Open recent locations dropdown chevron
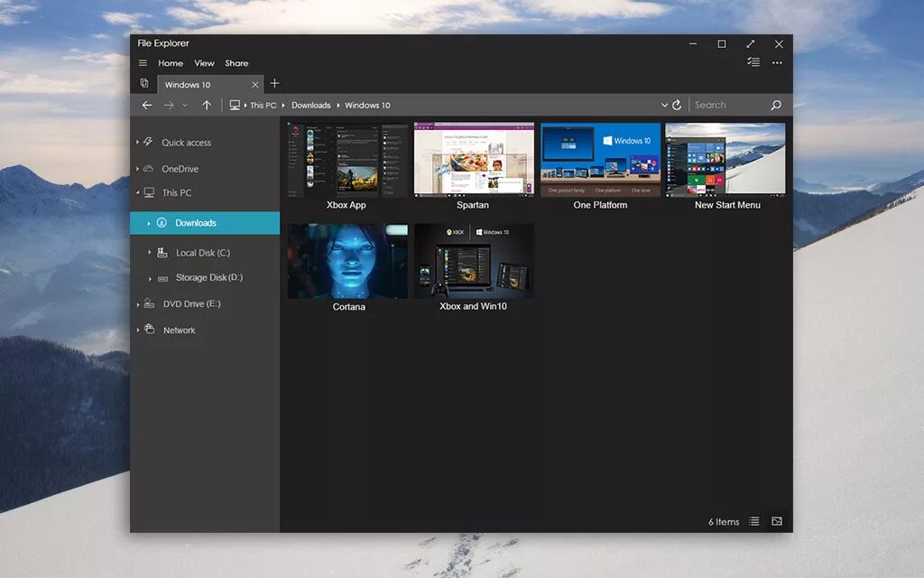This screenshot has height=578, width=924. coord(185,105)
